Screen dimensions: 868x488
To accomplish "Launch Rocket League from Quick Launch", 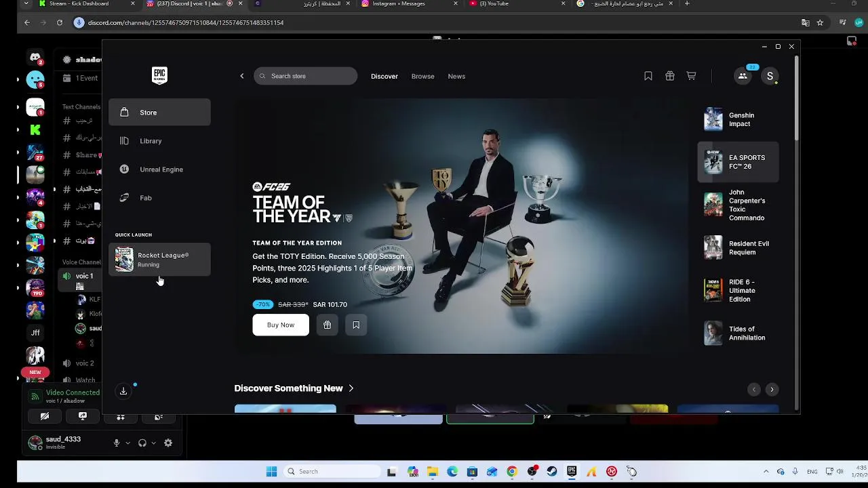I will coord(159,260).
